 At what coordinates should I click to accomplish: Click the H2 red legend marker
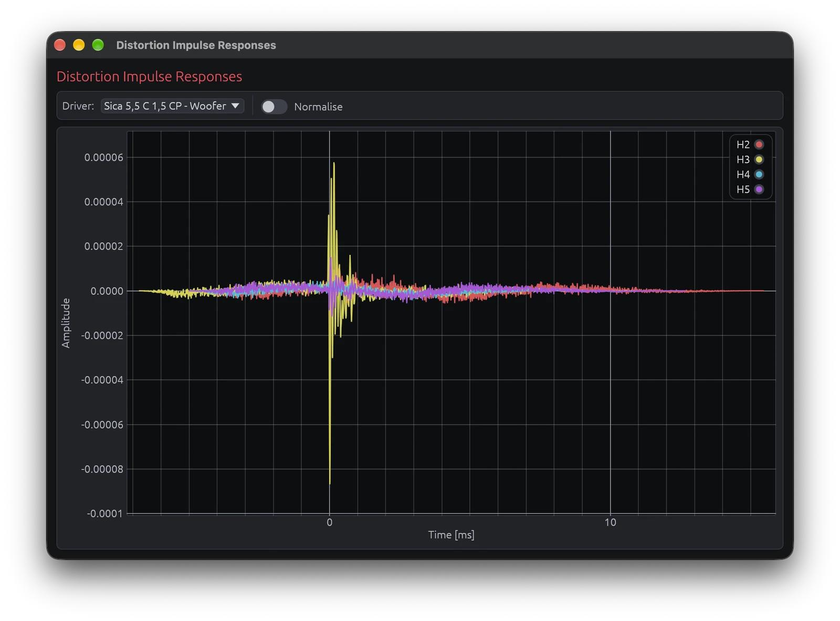pyautogui.click(x=759, y=144)
